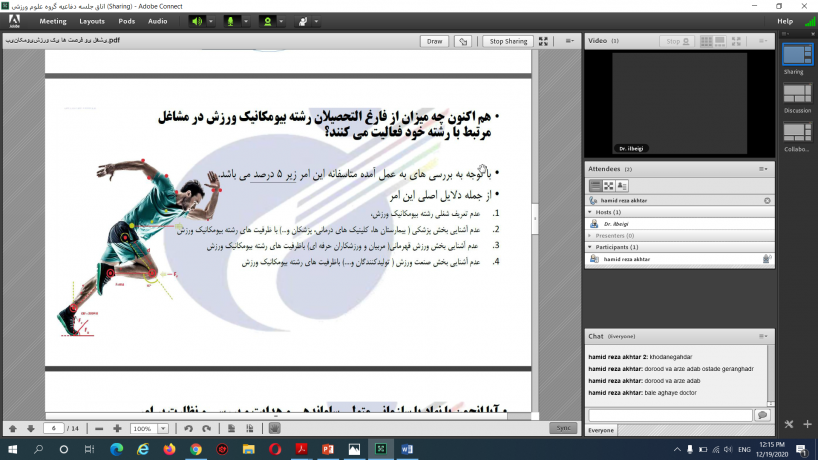Select the hand pan tool icon

(274, 428)
